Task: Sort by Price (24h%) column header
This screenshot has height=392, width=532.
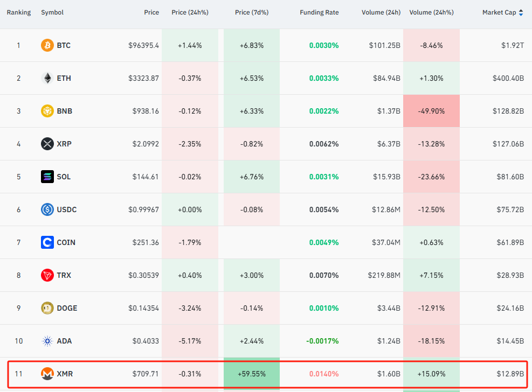Action: pos(190,12)
